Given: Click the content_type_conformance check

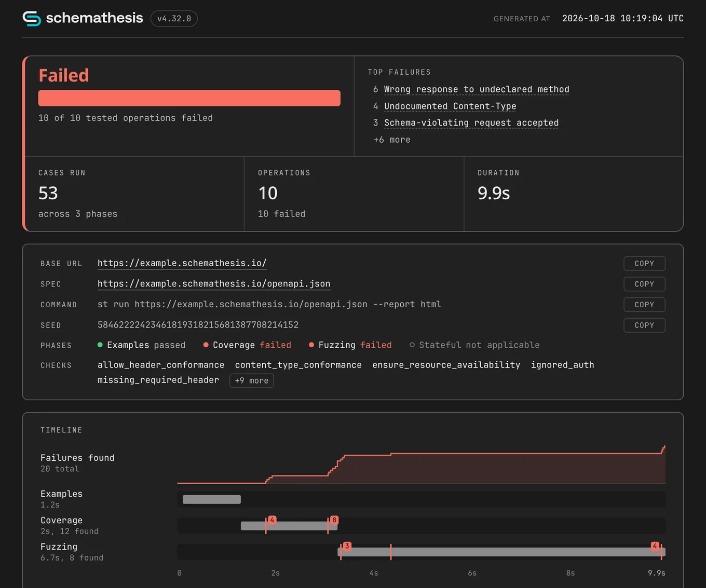Looking at the screenshot, I should pyautogui.click(x=298, y=365).
